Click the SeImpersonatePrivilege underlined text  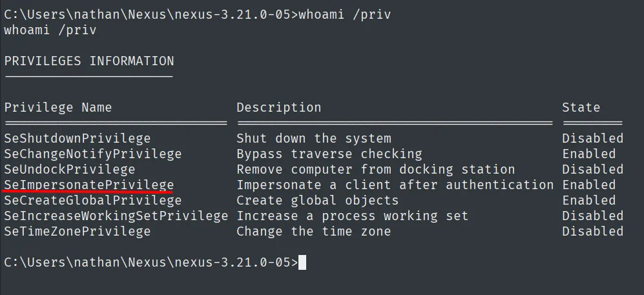89,185
